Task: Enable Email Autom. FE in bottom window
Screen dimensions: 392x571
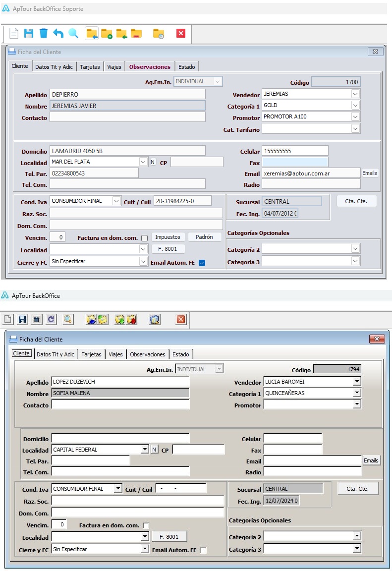Action: coord(204,550)
